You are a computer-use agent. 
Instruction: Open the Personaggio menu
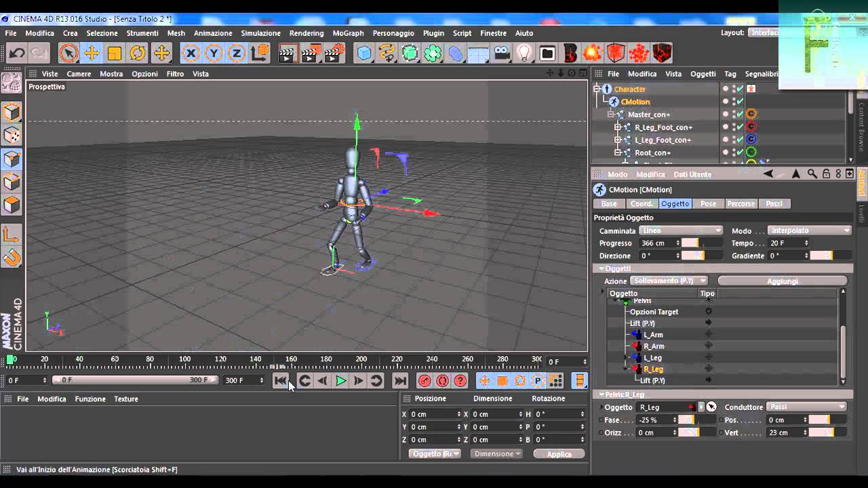pyautogui.click(x=393, y=33)
